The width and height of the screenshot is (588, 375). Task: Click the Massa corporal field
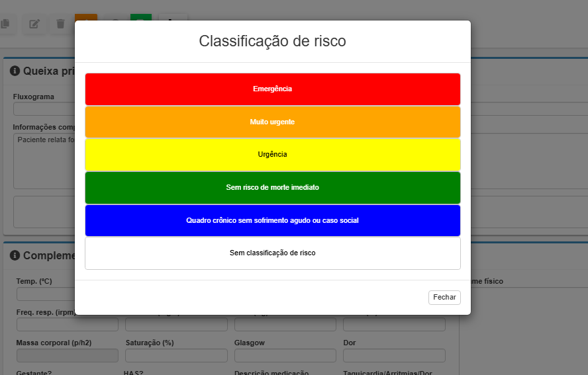point(67,356)
